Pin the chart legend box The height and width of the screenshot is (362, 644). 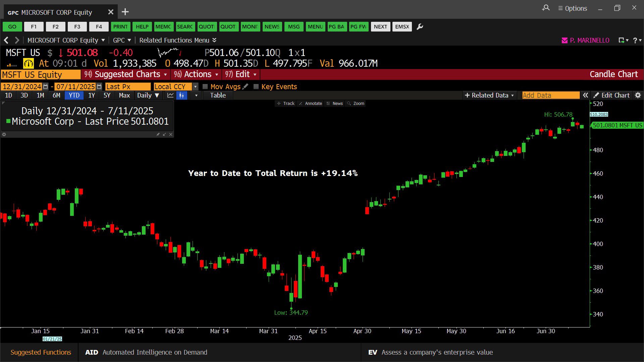click(x=158, y=134)
